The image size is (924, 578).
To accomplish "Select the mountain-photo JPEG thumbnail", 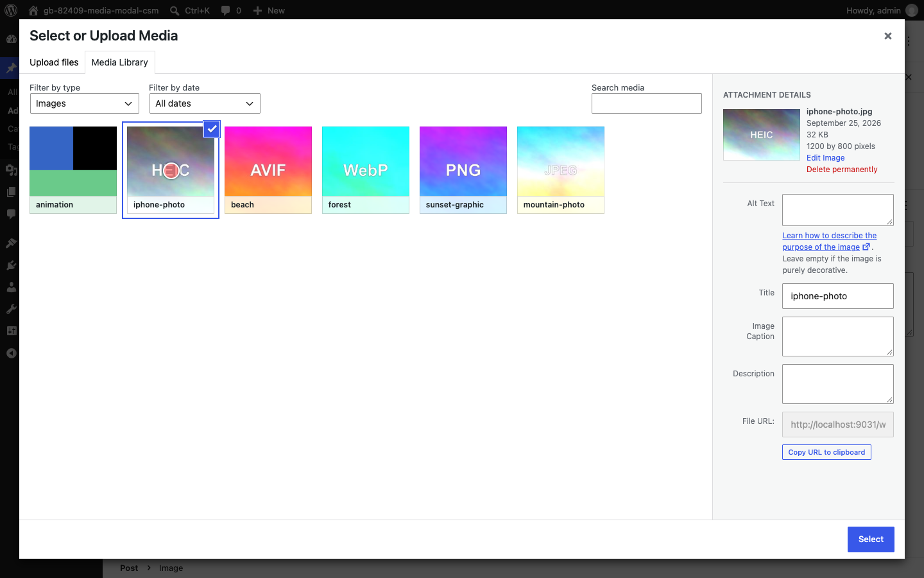I will click(561, 170).
